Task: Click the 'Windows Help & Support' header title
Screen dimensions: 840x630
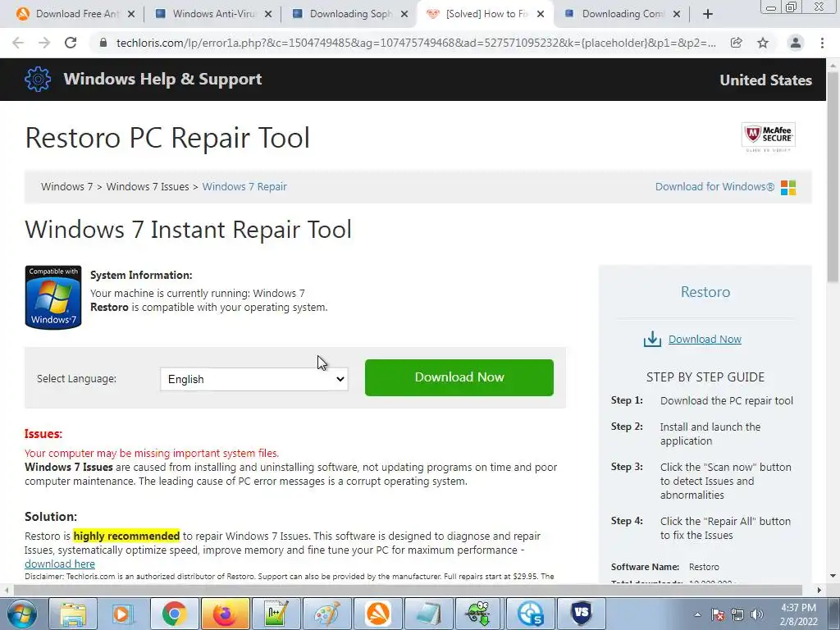Action: 162,80
